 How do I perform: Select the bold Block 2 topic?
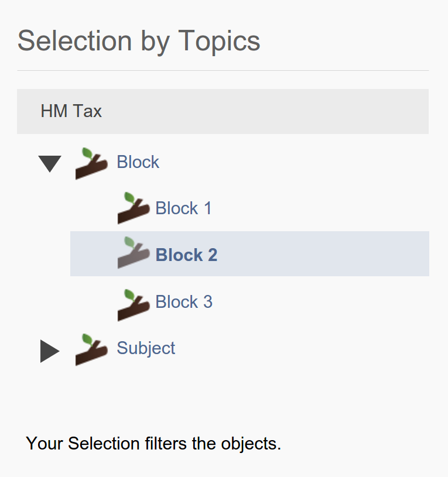click(x=186, y=255)
